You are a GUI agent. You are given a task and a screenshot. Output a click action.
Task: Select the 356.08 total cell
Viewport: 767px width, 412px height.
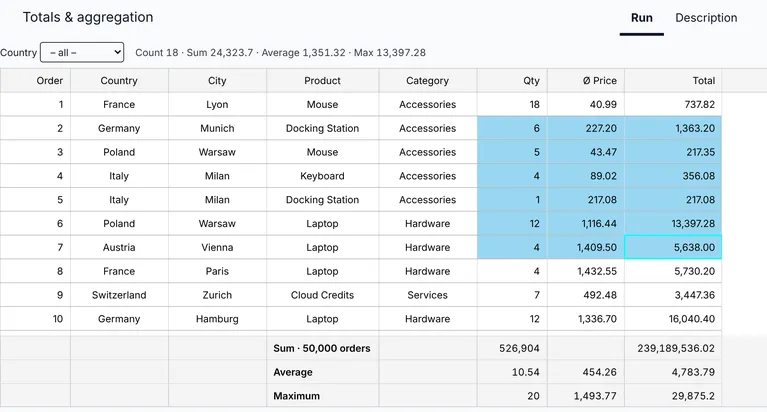click(673, 176)
